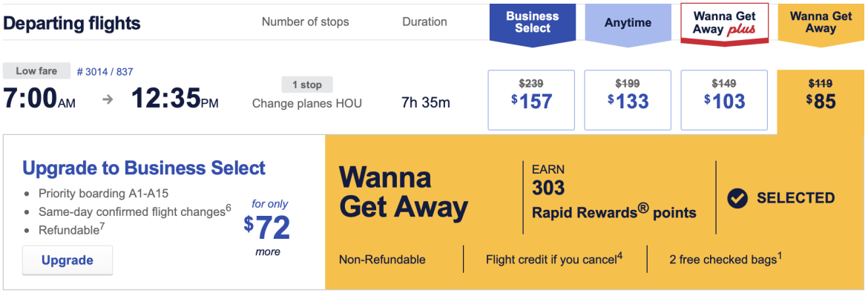This screenshot has height=293, width=868.
Task: Open the Wanna Get Away plus header
Action: click(724, 24)
